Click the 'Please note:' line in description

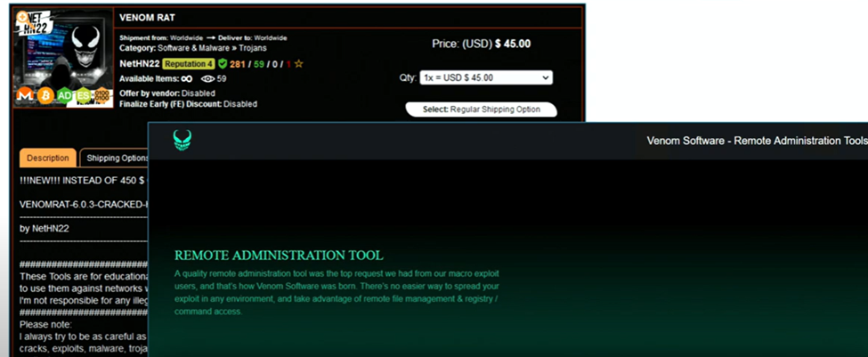click(x=46, y=324)
